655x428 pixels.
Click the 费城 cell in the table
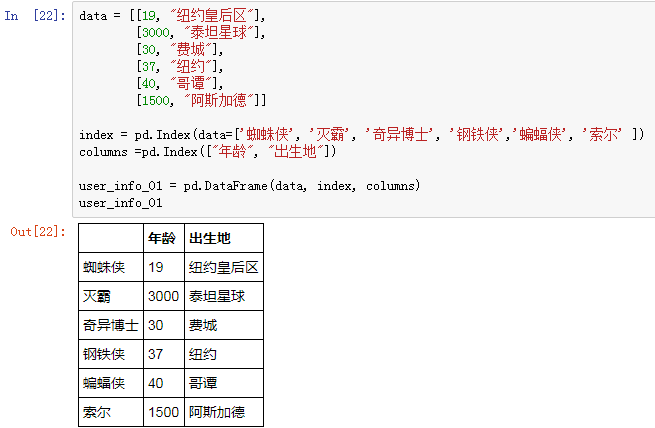pyautogui.click(x=224, y=325)
